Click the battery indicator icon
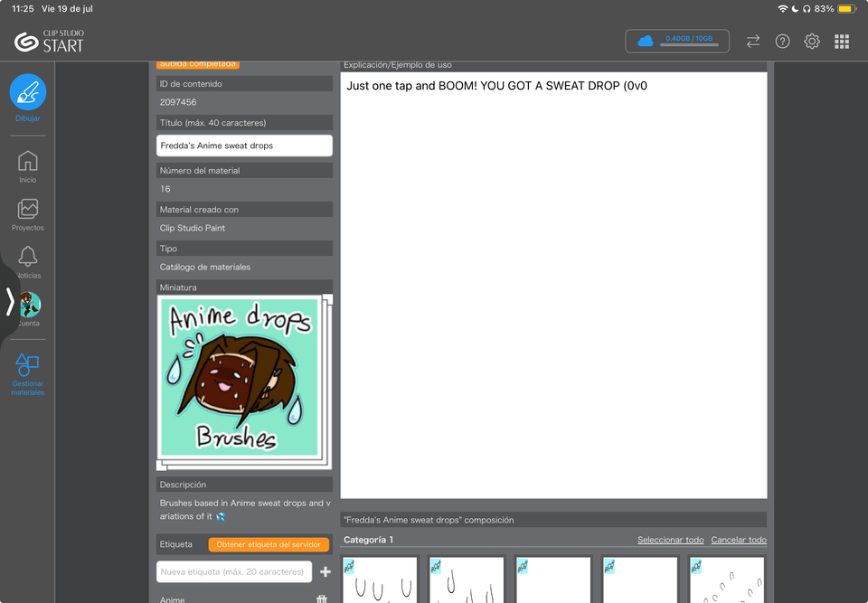Image resolution: width=868 pixels, height=603 pixels. [x=846, y=9]
